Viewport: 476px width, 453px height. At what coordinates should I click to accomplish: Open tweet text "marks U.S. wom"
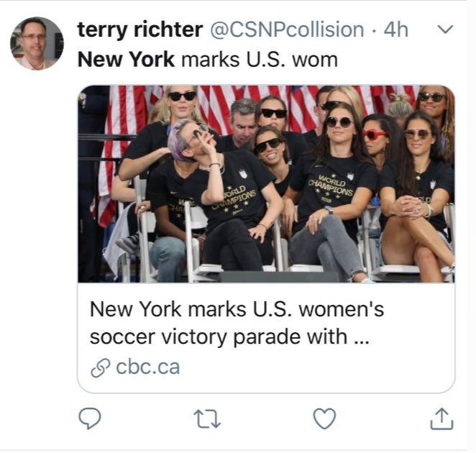[259, 59]
